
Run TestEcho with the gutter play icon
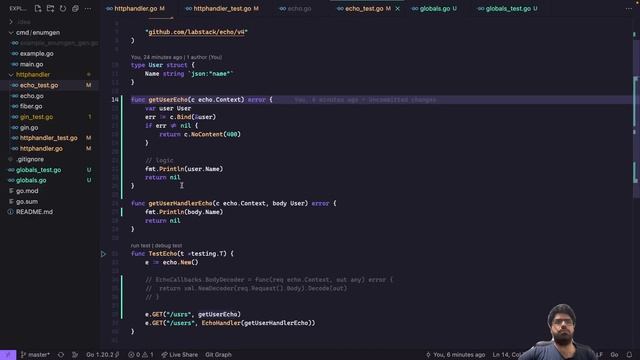coord(103,254)
